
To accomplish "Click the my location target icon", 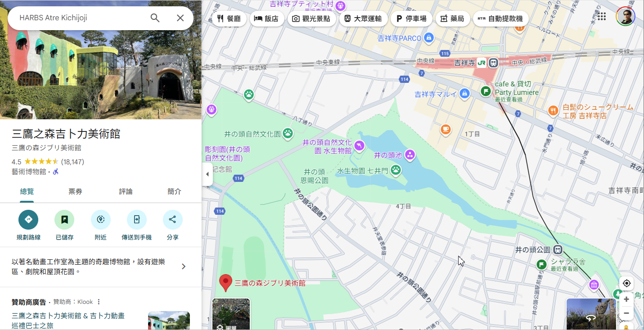I will pos(626,284).
